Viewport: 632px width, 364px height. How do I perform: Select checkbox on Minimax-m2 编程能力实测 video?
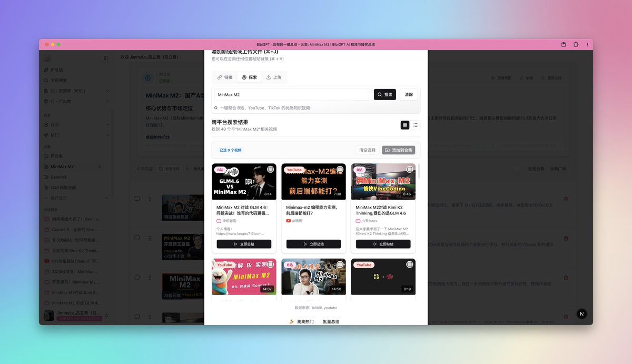point(340,170)
